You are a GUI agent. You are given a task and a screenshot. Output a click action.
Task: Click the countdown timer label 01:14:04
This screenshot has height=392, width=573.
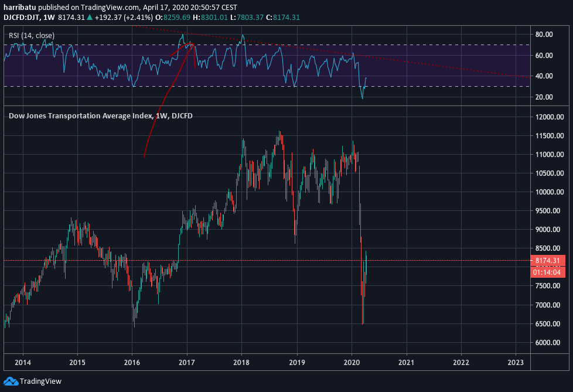click(x=548, y=272)
